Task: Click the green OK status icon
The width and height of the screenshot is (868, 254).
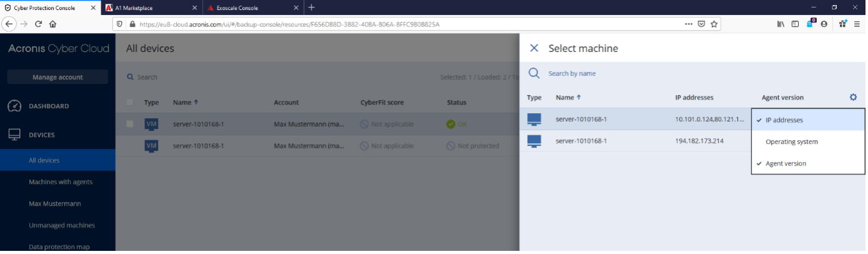Action: (x=451, y=124)
